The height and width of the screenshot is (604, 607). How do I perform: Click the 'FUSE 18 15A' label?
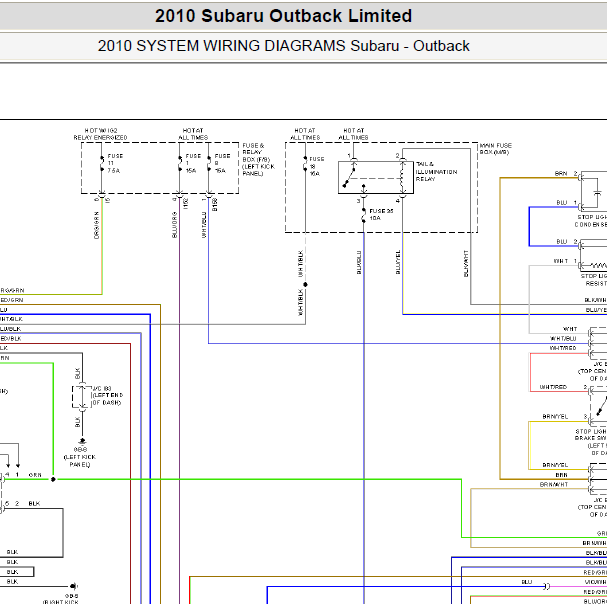[317, 166]
